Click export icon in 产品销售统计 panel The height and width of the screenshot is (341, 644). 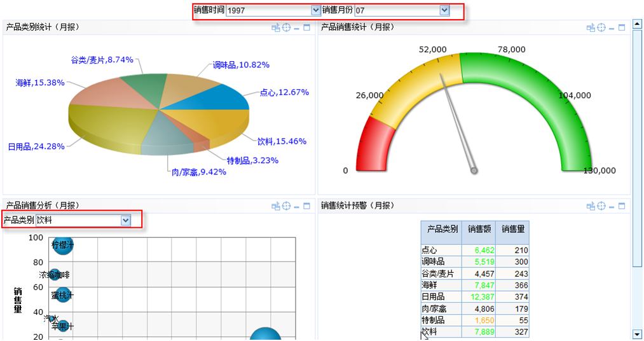click(591, 27)
